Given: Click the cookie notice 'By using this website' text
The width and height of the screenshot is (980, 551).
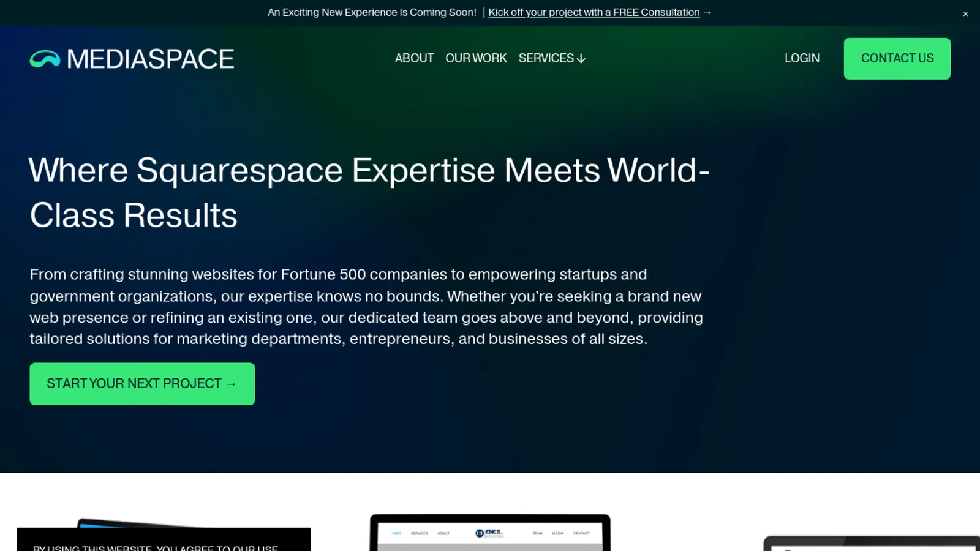Looking at the screenshot, I should [x=156, y=547].
